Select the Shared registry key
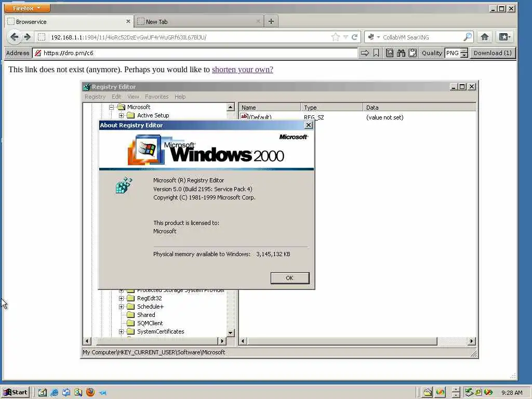The height and width of the screenshot is (399, 532). coord(146,315)
